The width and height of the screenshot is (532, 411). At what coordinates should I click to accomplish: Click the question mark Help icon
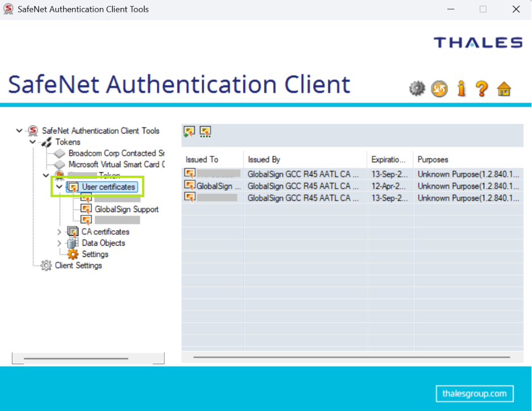coord(482,89)
